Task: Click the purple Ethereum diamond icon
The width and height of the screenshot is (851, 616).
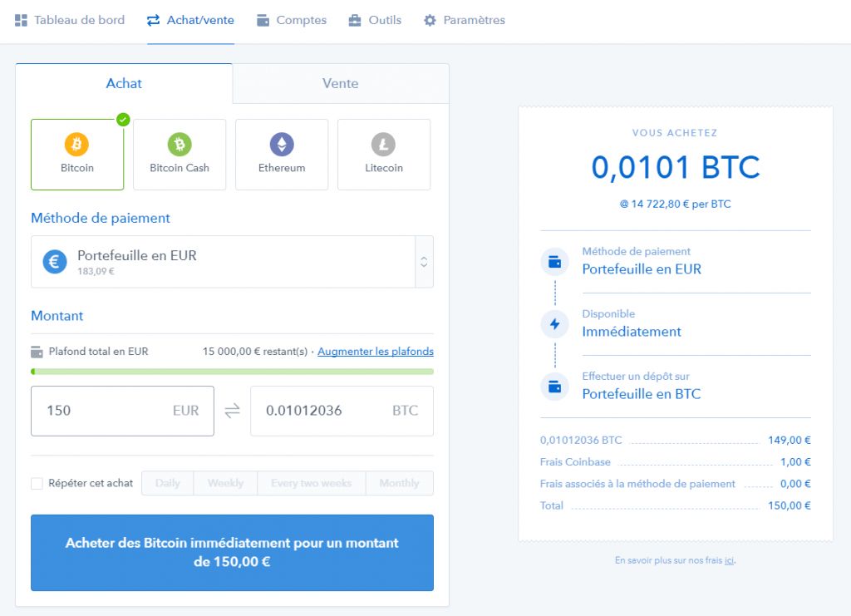Action: 282,145
